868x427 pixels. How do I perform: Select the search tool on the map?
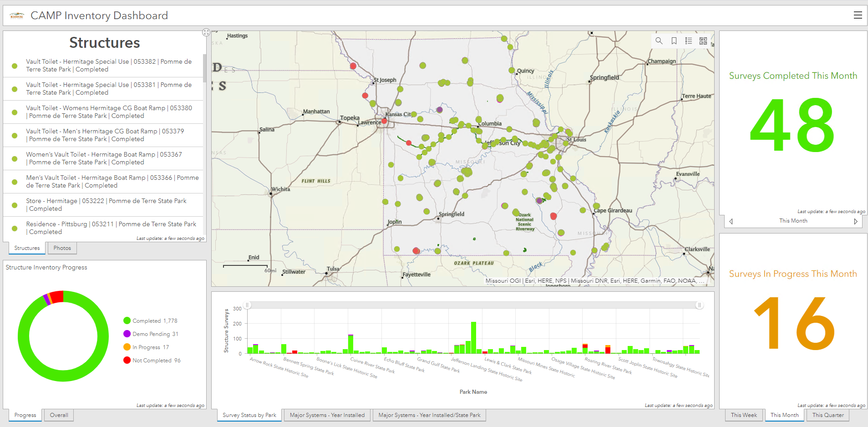tap(659, 41)
